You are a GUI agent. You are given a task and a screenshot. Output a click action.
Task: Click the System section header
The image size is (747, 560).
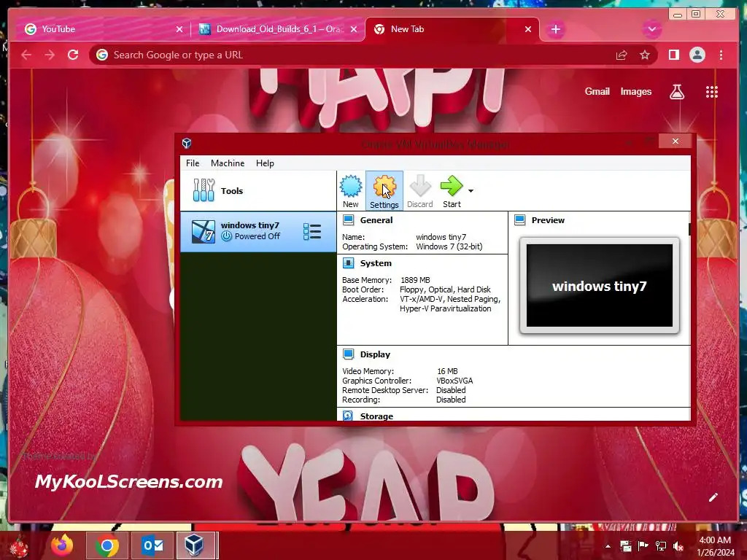coord(376,263)
